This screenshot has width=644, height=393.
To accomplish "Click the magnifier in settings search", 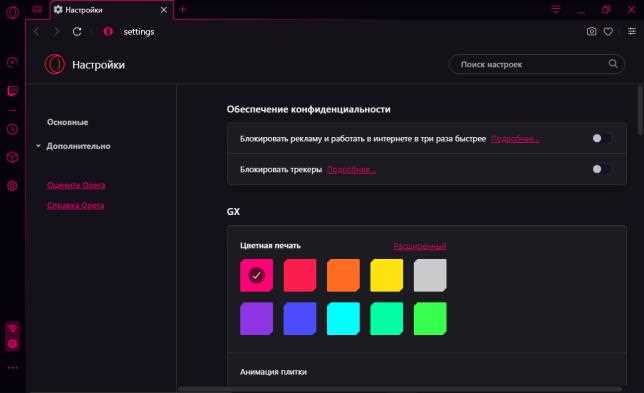I will pyautogui.click(x=612, y=64).
